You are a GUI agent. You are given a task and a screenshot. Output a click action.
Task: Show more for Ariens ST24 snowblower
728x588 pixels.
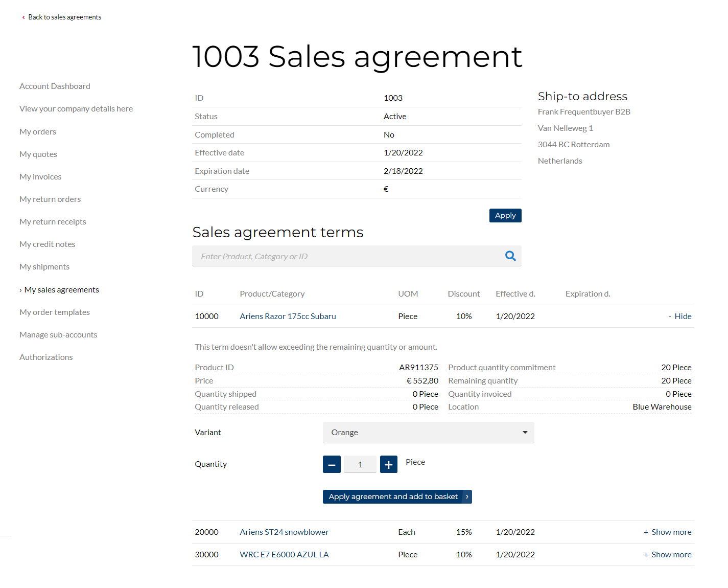[x=667, y=532]
